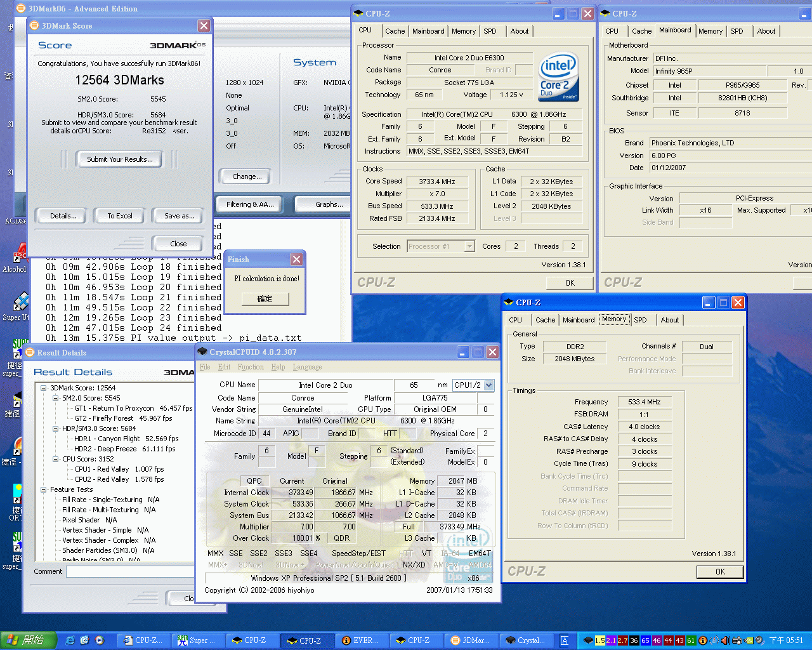
Task: Open the CPU1/2 dropdown in CrystalCPUID
Action: coord(488,385)
